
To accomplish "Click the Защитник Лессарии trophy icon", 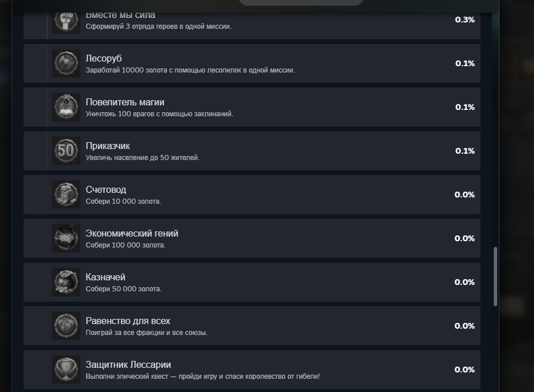I will 66,370.
